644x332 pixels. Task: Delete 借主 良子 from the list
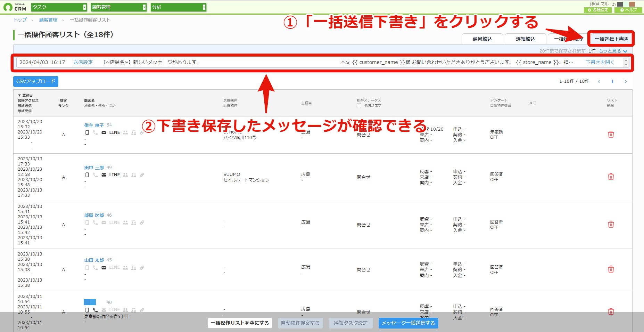[x=611, y=134]
